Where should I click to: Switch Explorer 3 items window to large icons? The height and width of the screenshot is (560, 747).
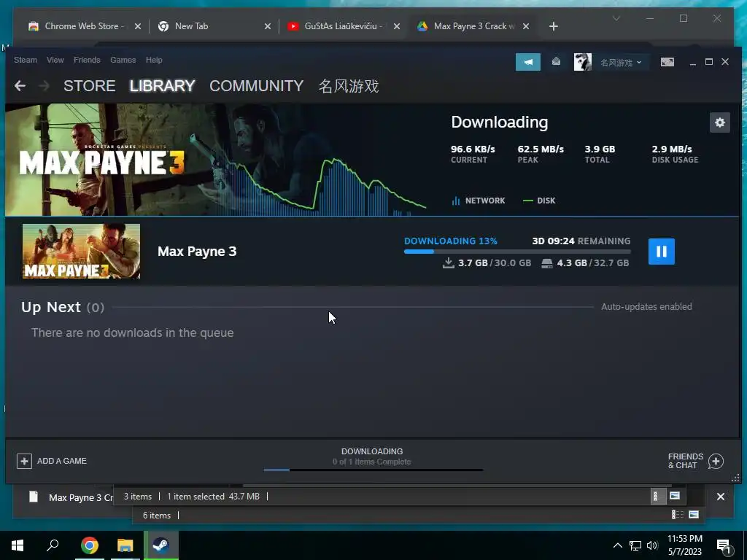[x=675, y=496]
